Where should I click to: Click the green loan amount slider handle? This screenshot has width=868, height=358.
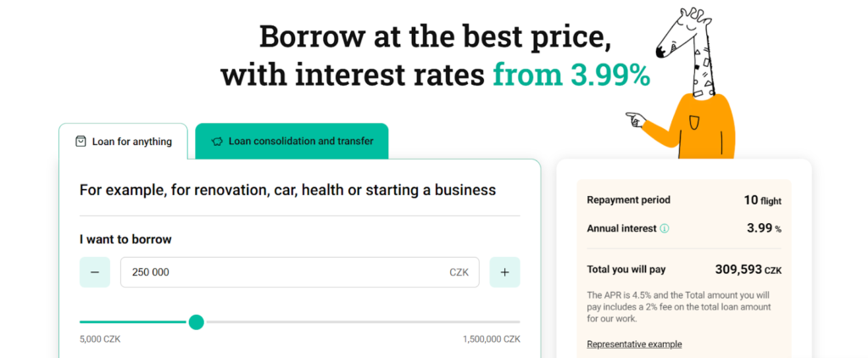pos(196,322)
